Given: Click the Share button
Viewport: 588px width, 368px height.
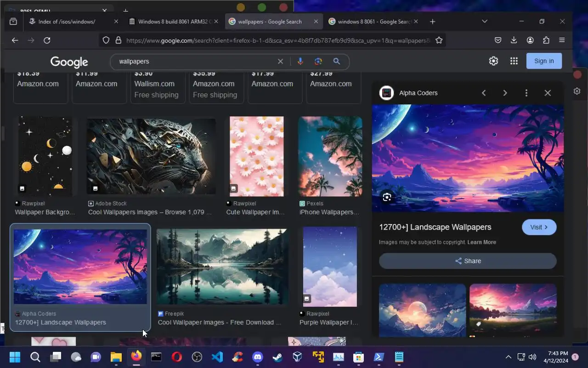Looking at the screenshot, I should (x=468, y=261).
